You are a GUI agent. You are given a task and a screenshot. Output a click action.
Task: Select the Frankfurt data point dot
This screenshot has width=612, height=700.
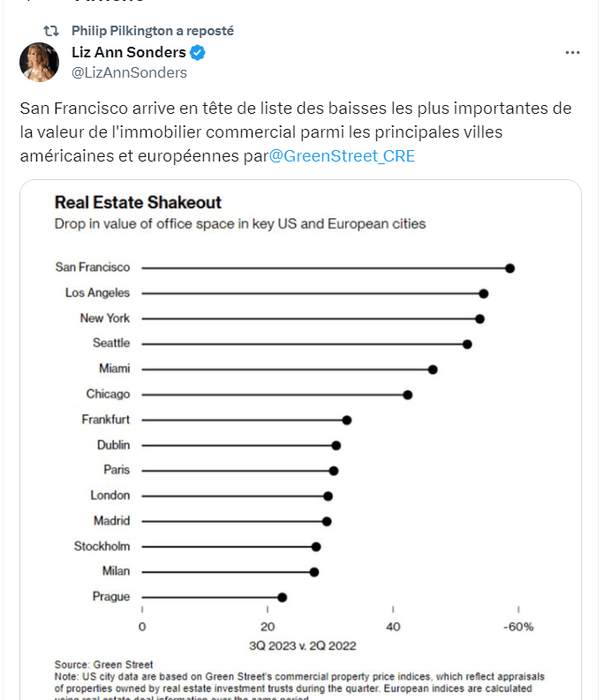pyautogui.click(x=347, y=420)
